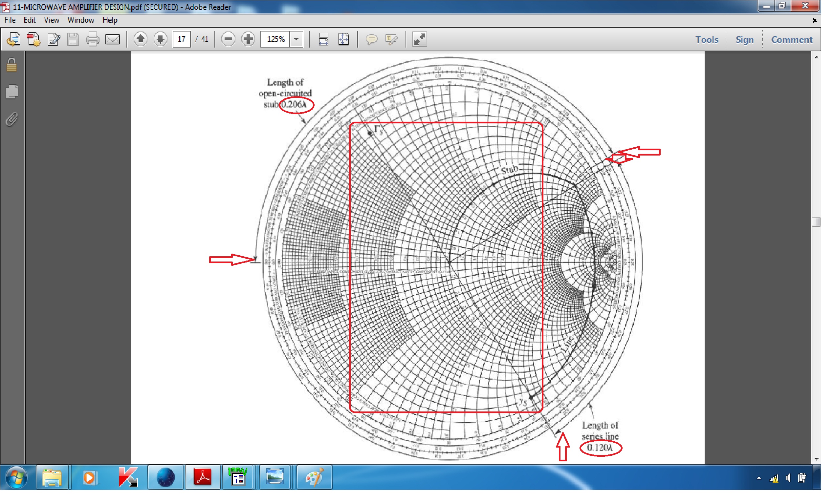Add sticky note comment icon

(371, 40)
